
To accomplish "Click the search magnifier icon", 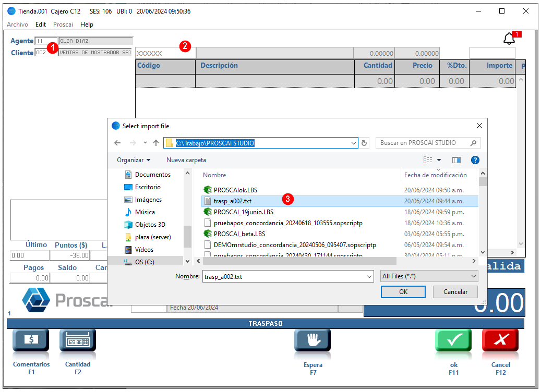I will click(x=473, y=143).
